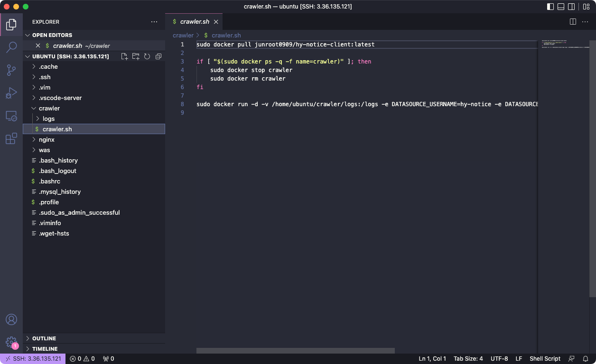Change the UTF-8 file encoding
The height and width of the screenshot is (364, 596).
[x=499, y=359]
